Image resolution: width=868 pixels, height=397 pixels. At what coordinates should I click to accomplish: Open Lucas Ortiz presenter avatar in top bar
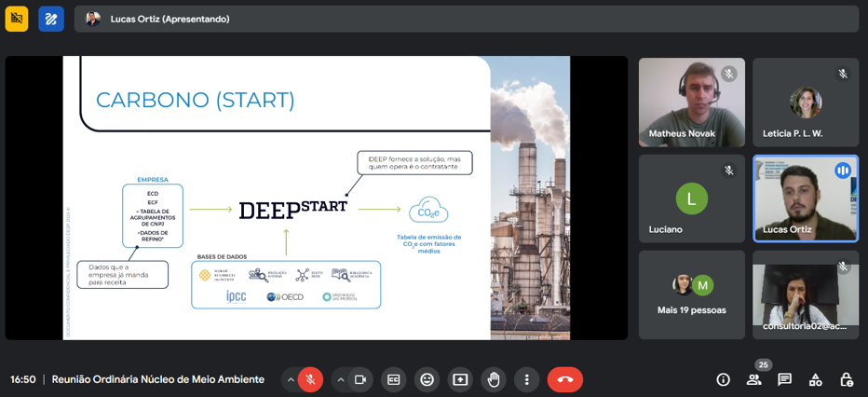click(92, 19)
